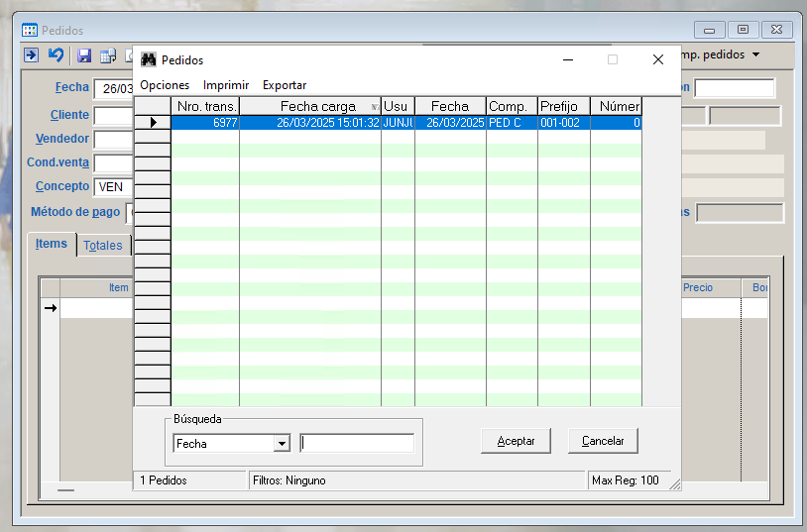
Task: Open the Búsqueda field dropdown showing Fecha
Action: [x=282, y=444]
